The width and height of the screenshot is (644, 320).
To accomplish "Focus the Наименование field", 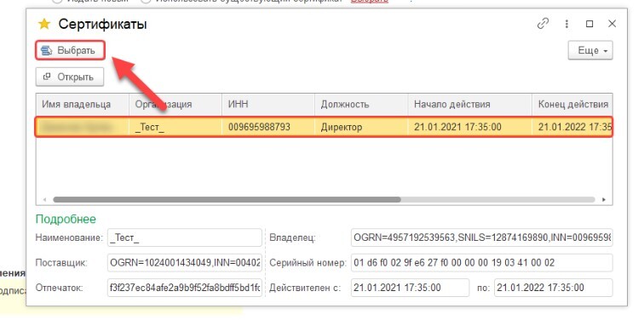I will point(184,237).
